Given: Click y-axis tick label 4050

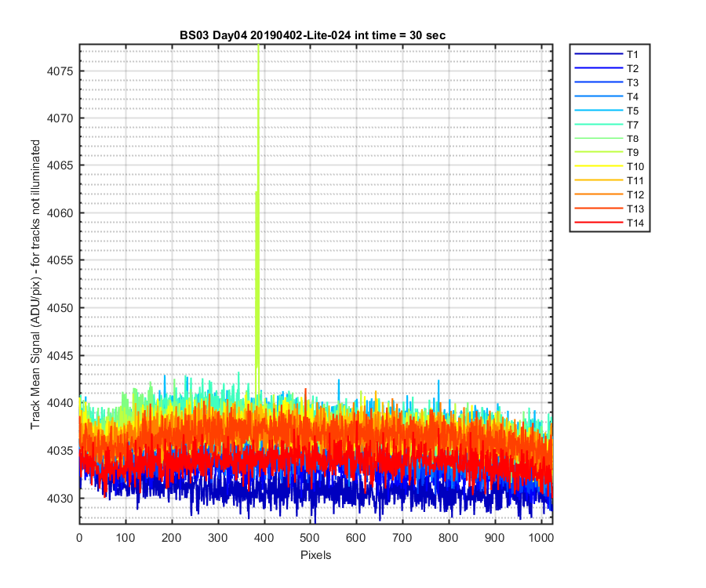Looking at the screenshot, I should point(60,308).
